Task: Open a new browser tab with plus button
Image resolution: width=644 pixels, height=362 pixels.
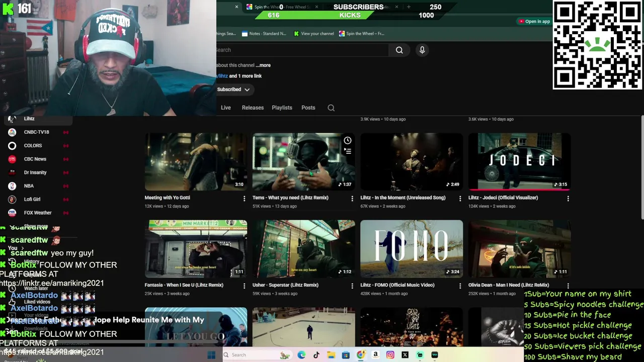Action: pyautogui.click(x=409, y=7)
